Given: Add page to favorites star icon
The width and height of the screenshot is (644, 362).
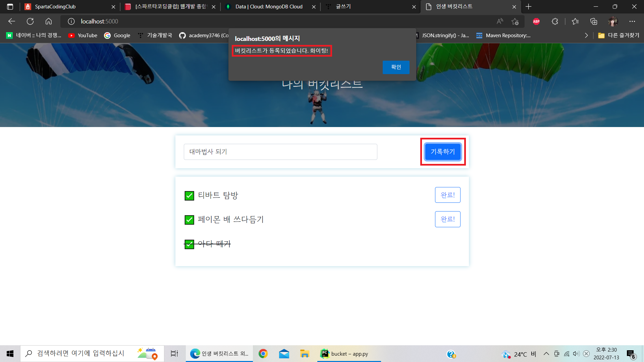Looking at the screenshot, I should click(515, 21).
